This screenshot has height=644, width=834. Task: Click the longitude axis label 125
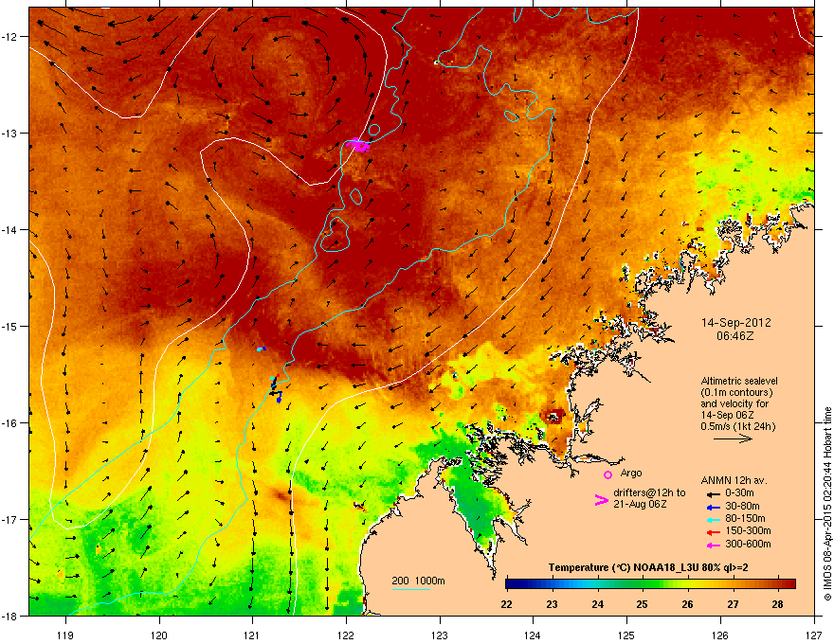pos(626,635)
